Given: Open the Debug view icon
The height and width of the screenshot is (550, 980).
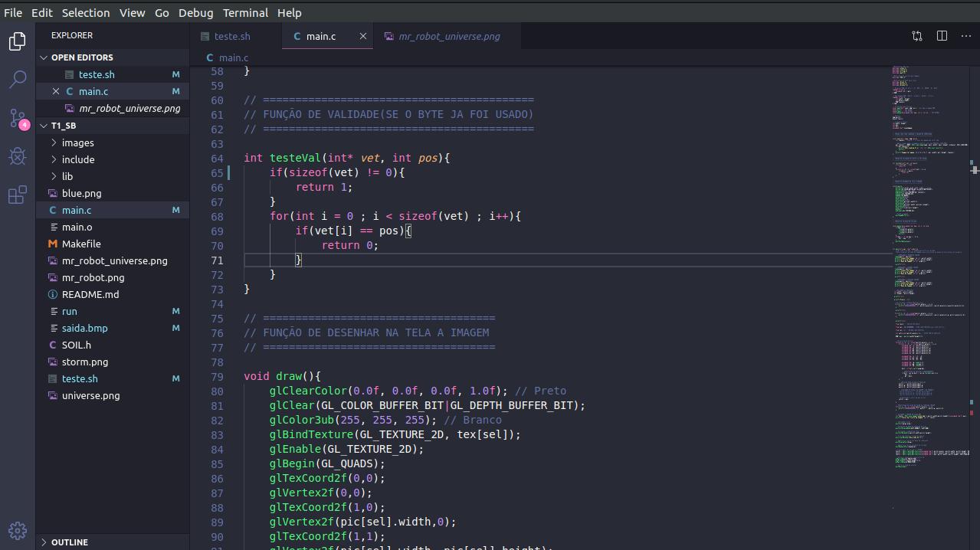Looking at the screenshot, I should (17, 156).
